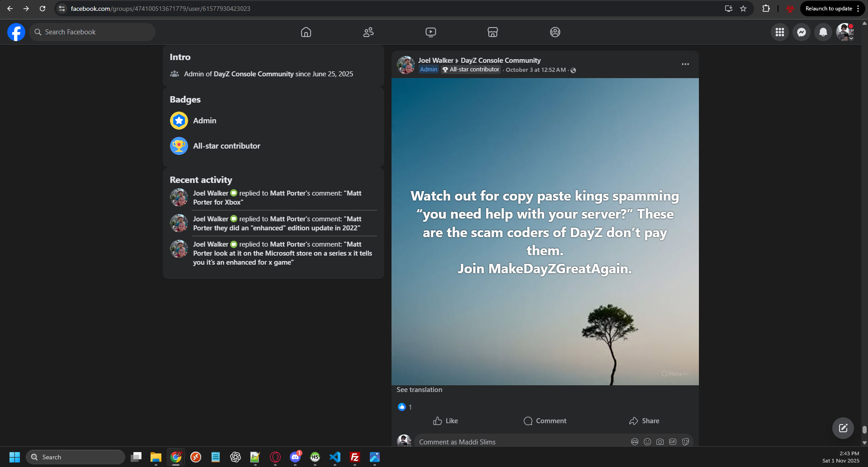The width and height of the screenshot is (868, 467).
Task: Go forward in browser history
Action: click(26, 9)
